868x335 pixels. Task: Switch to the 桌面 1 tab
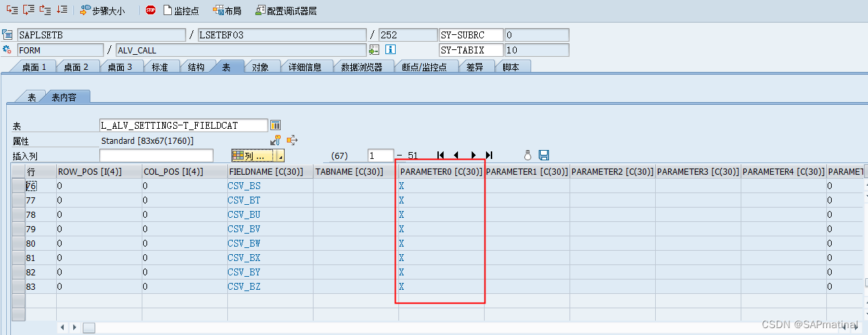point(34,67)
